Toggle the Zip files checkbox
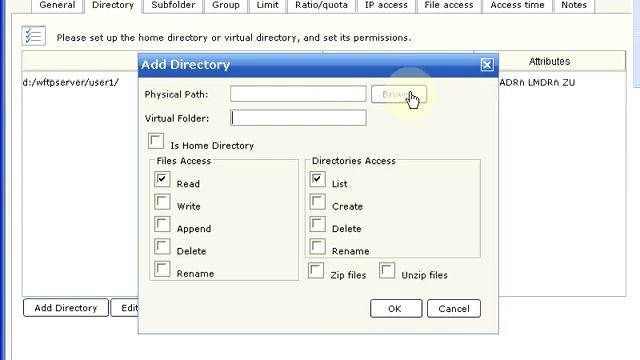 [x=316, y=271]
